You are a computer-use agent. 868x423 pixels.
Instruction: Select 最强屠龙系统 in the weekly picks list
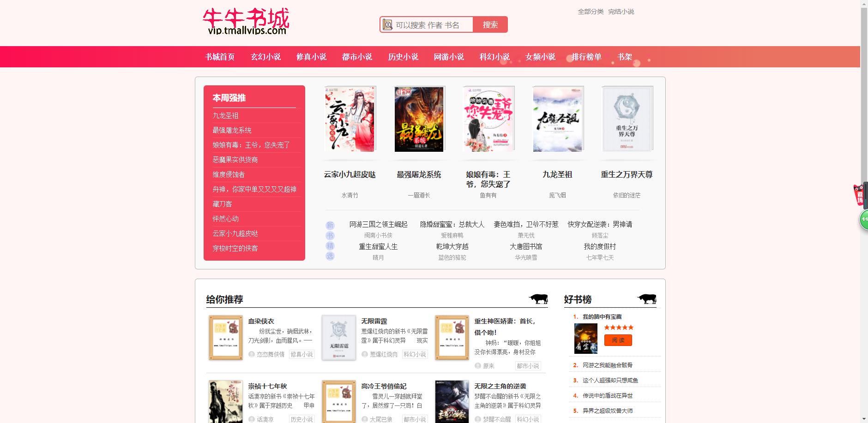[232, 131]
